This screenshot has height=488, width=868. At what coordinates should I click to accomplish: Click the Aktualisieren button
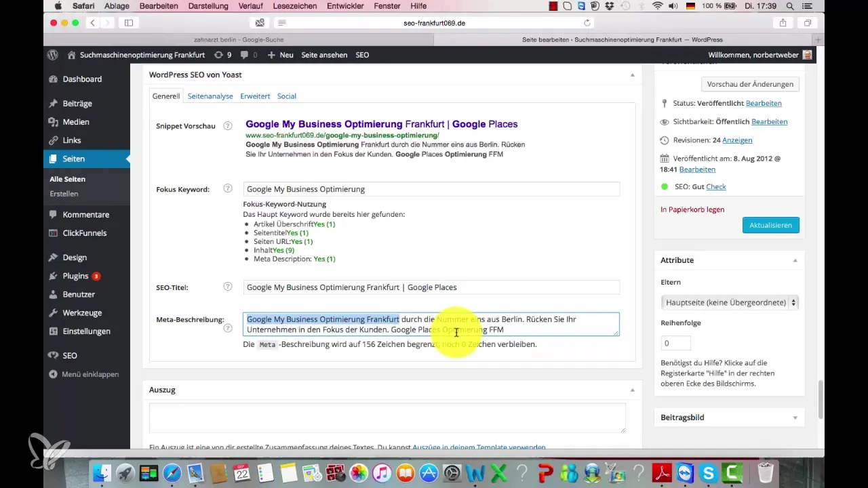click(x=771, y=225)
